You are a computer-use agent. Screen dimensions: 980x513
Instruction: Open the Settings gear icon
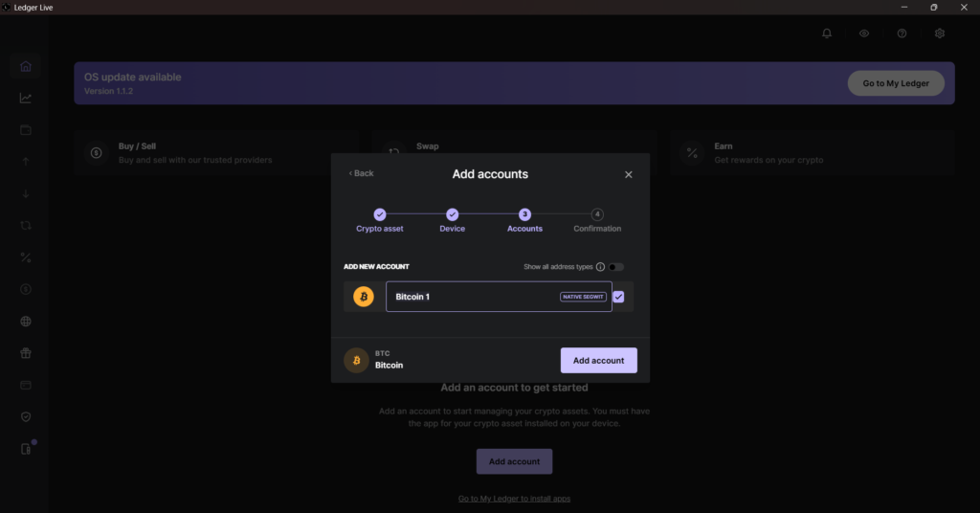click(x=940, y=33)
